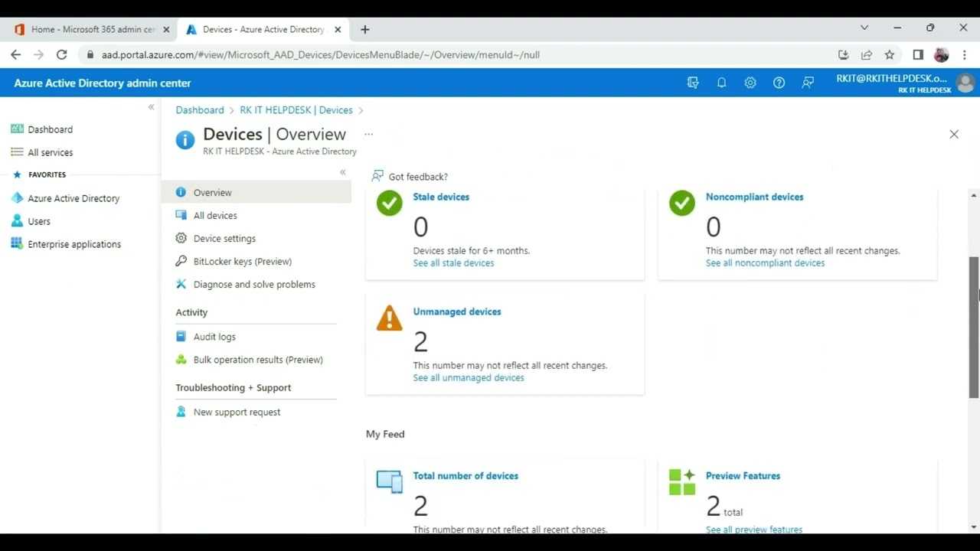The image size is (980, 551).
Task: Click the See all noncompliant devices link
Action: 765,262
